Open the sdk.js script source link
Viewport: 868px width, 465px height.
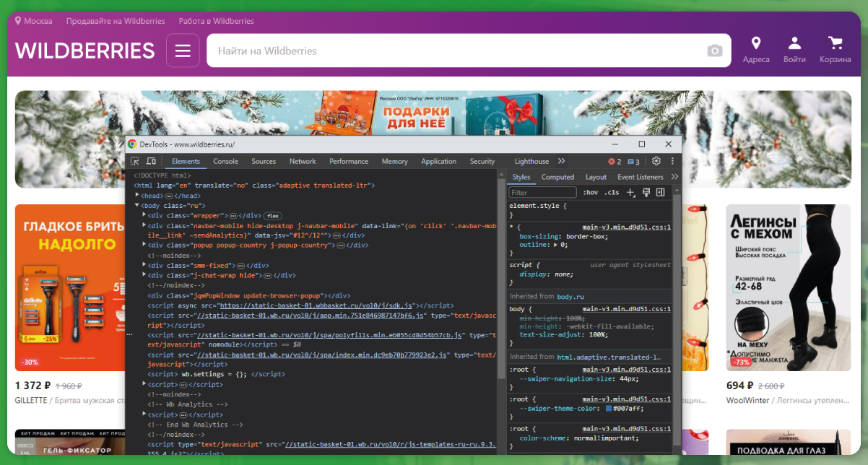pos(316,305)
